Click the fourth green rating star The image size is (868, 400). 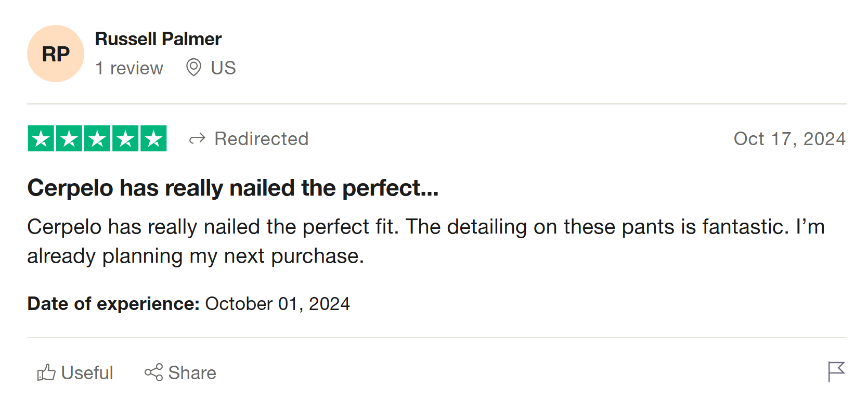125,139
